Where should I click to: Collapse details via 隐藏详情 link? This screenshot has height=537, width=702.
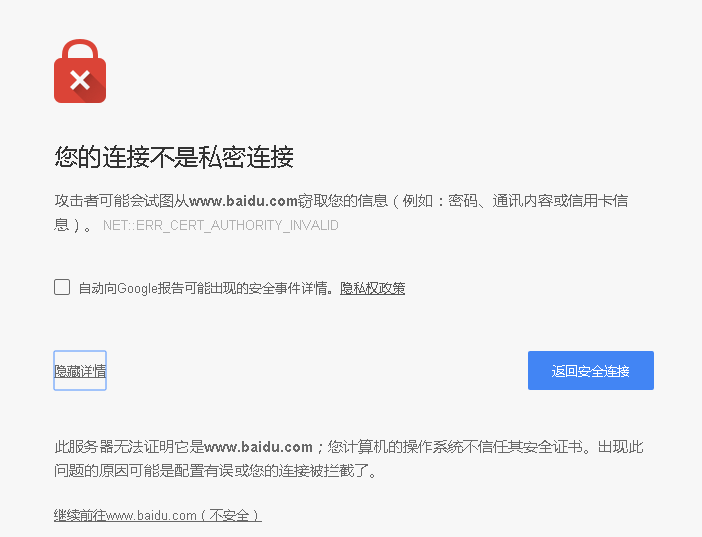point(80,371)
